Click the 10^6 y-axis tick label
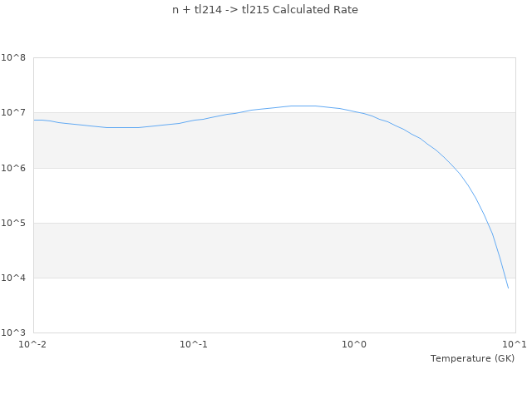 [x=14, y=168]
